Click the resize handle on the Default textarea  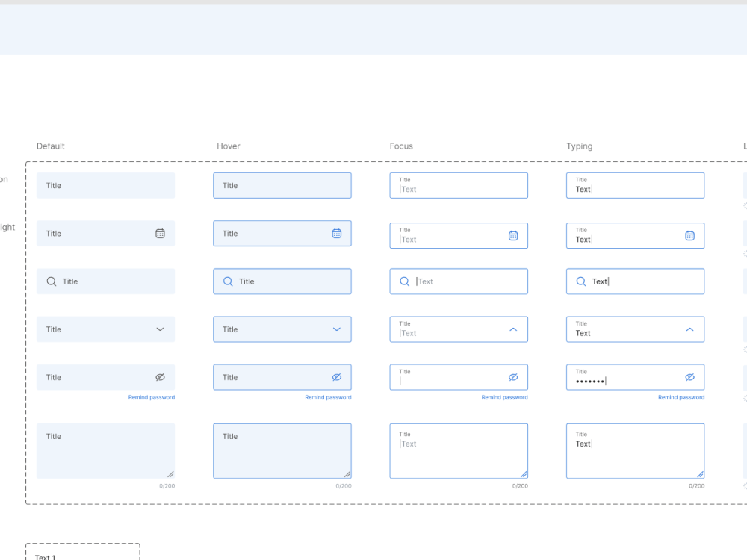(171, 473)
